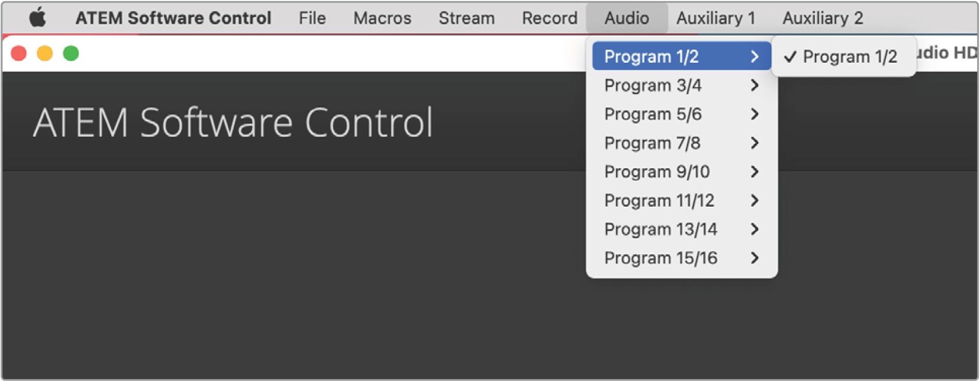The width and height of the screenshot is (980, 382).
Task: Open the Auxiliary 1 menu
Action: click(x=715, y=18)
